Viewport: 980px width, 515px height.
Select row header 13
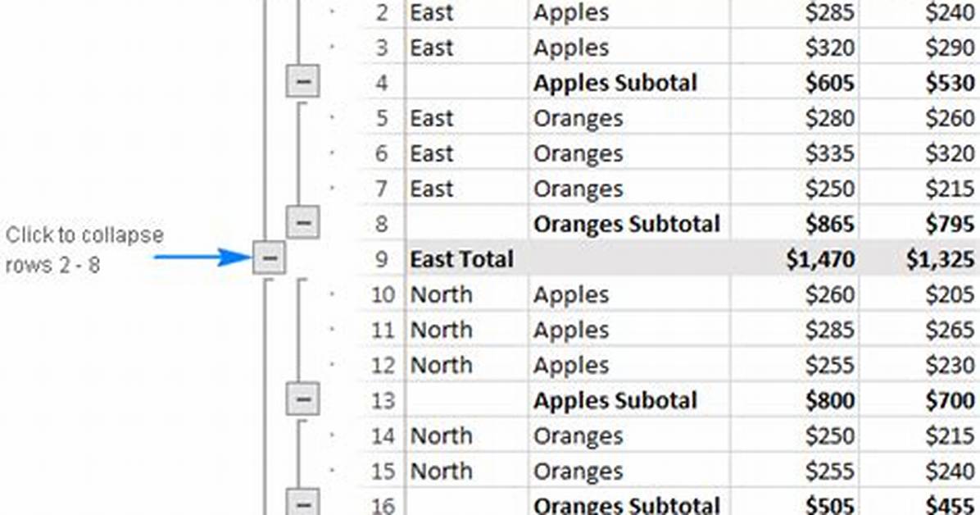click(382, 400)
